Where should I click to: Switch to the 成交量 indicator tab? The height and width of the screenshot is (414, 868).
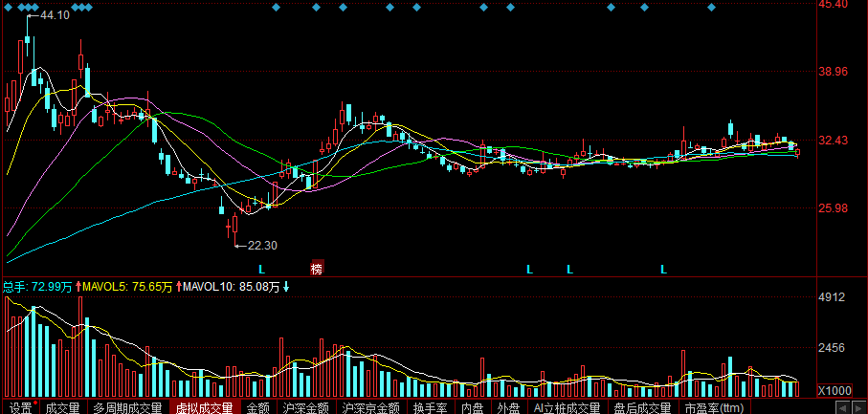click(x=62, y=408)
